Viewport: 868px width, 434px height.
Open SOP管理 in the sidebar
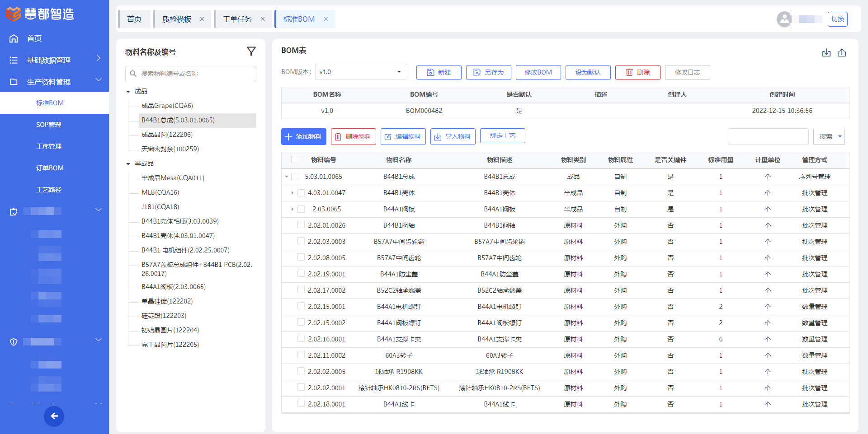click(x=49, y=125)
